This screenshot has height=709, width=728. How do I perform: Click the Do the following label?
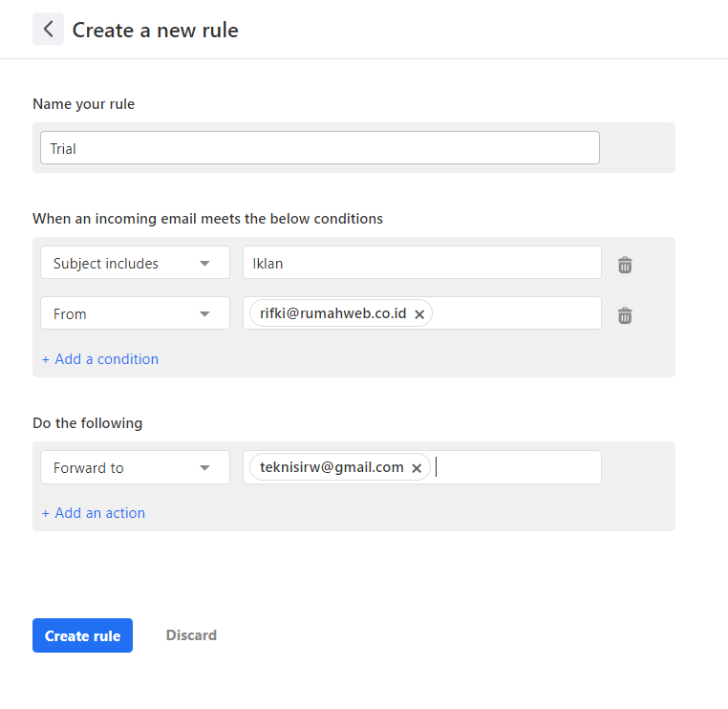pos(87,423)
